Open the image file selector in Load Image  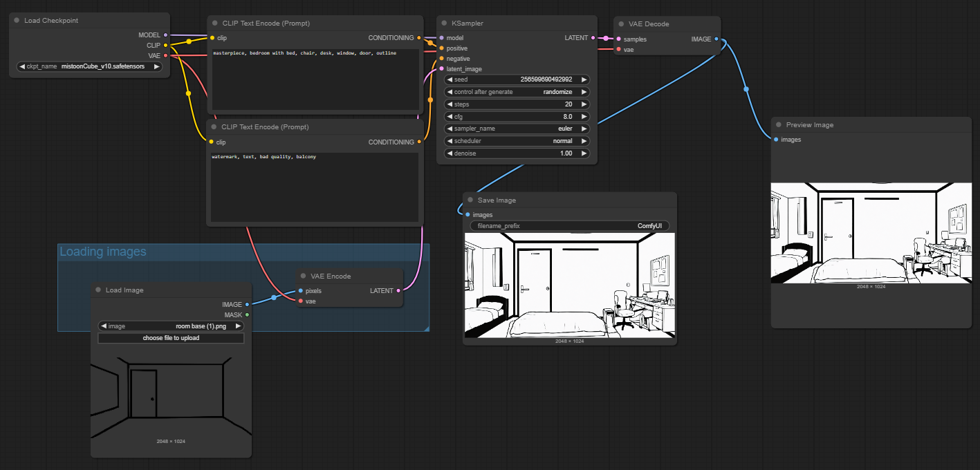(x=171, y=326)
